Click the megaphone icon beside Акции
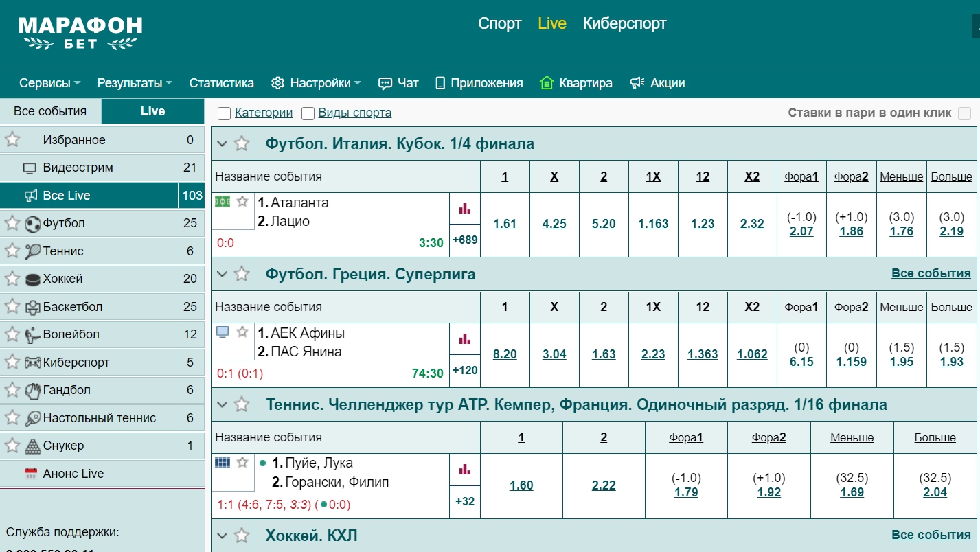This screenshot has height=552, width=980. [637, 82]
